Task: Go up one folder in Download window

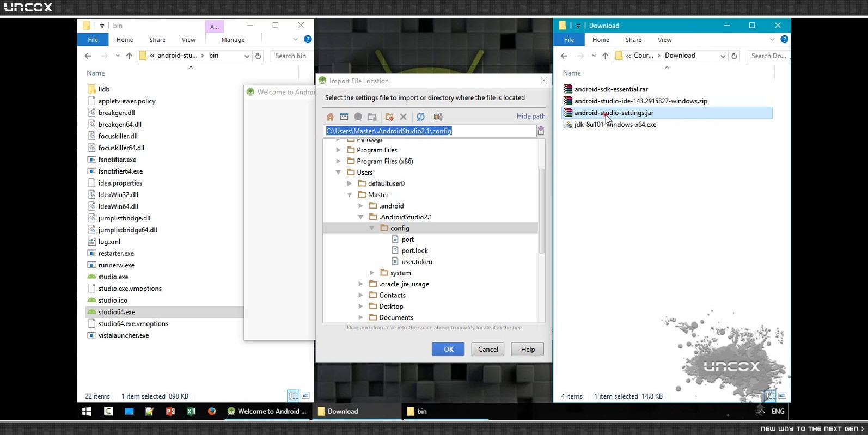Action: [605, 56]
